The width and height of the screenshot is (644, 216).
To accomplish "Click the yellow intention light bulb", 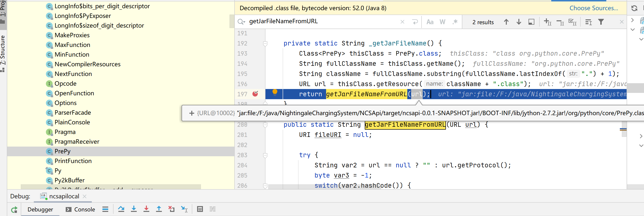I will point(275,92).
